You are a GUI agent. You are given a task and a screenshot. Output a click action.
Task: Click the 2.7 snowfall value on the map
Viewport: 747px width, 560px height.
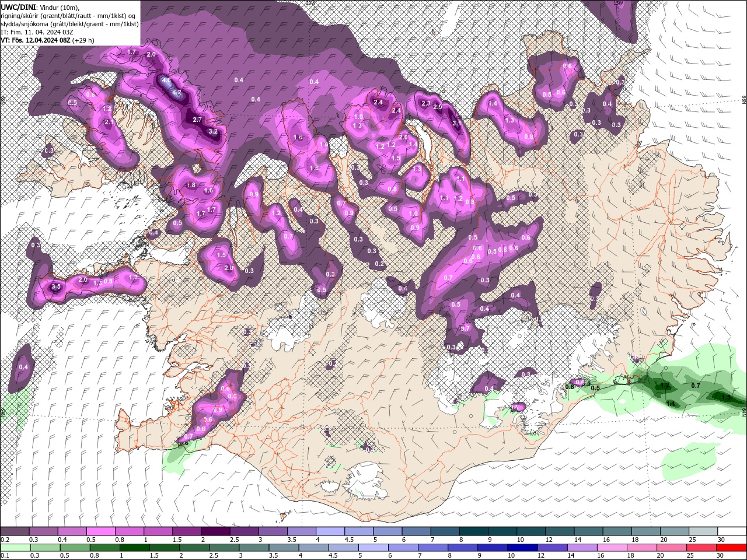point(197,120)
